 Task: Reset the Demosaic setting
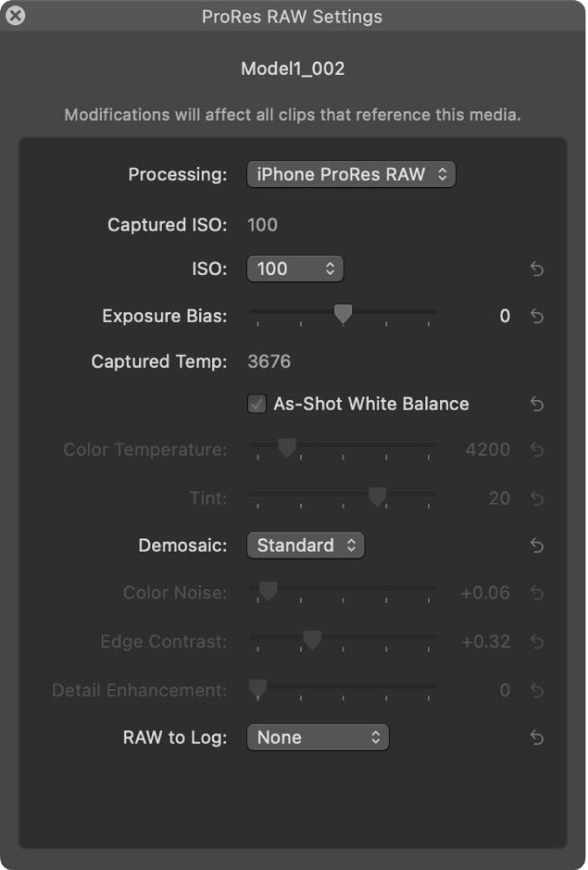[x=536, y=545]
